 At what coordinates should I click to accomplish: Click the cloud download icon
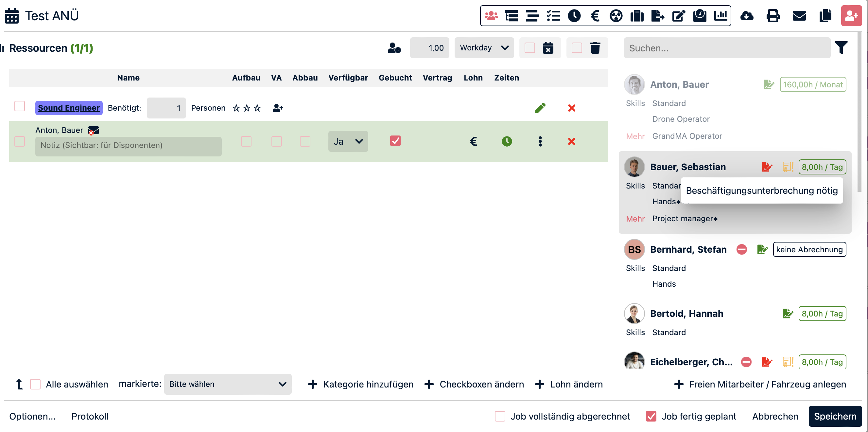click(747, 15)
